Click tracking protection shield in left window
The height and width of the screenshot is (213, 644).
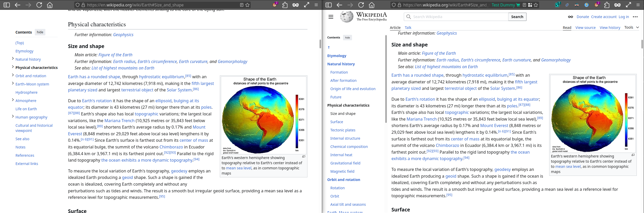coord(77,5)
